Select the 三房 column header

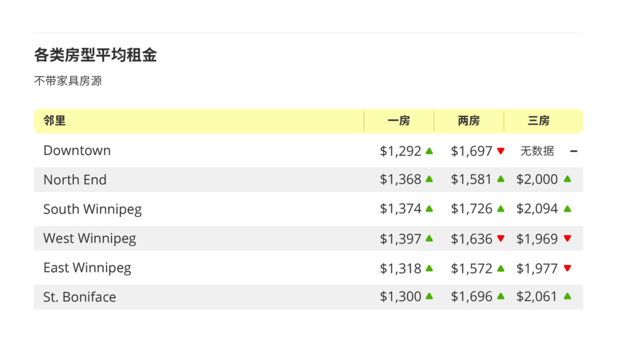pyautogui.click(x=539, y=121)
